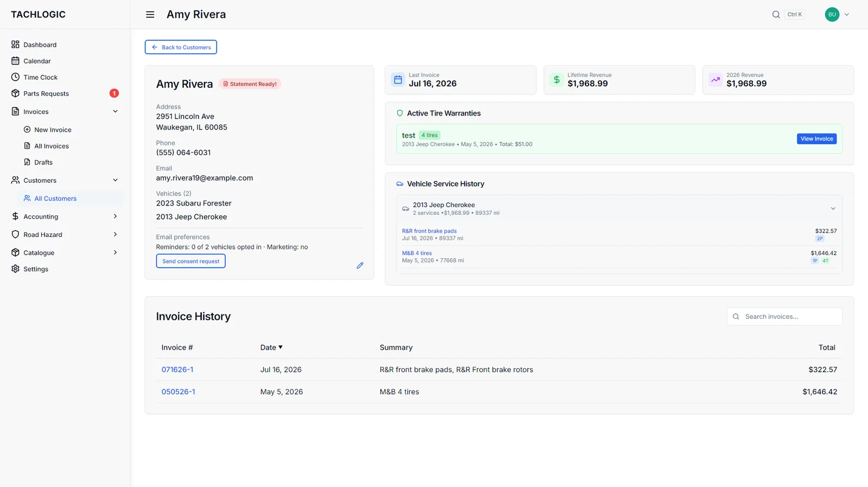Viewport: 868px width, 487px height.
Task: Click the BU user avatar
Action: (x=832, y=15)
